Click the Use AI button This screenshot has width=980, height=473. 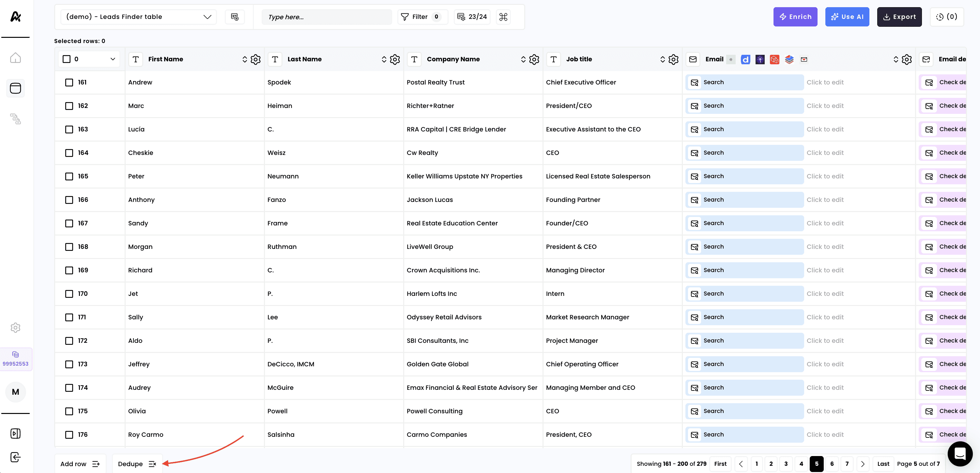[x=847, y=17]
